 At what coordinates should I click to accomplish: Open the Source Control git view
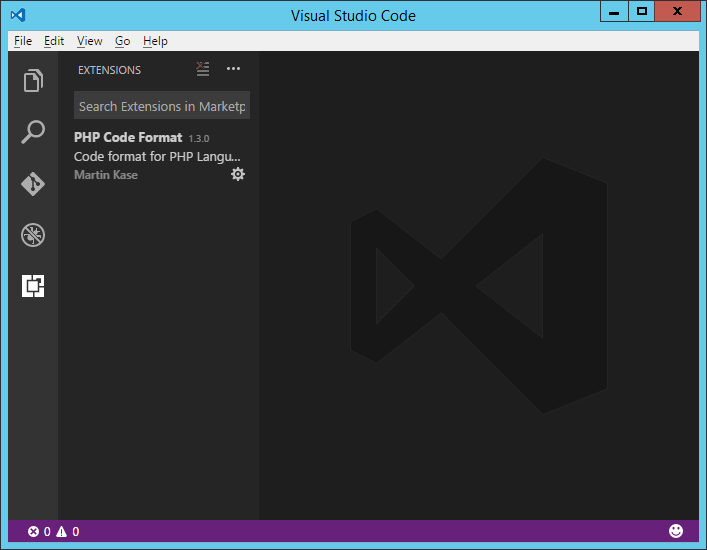33,183
